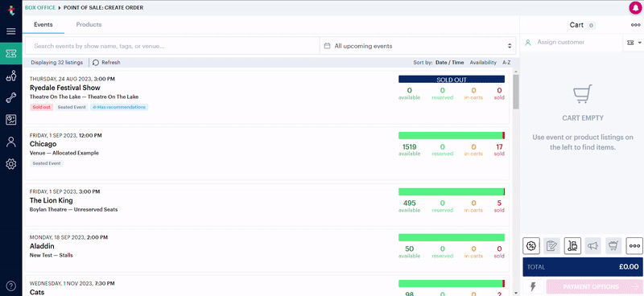The height and width of the screenshot is (296, 644).
Task: Select the ticket box office sidebar icon
Action: point(11,53)
